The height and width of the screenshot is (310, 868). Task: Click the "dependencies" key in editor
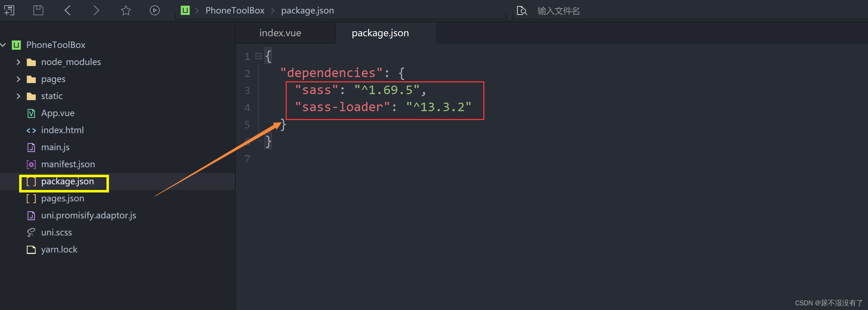[x=331, y=73]
